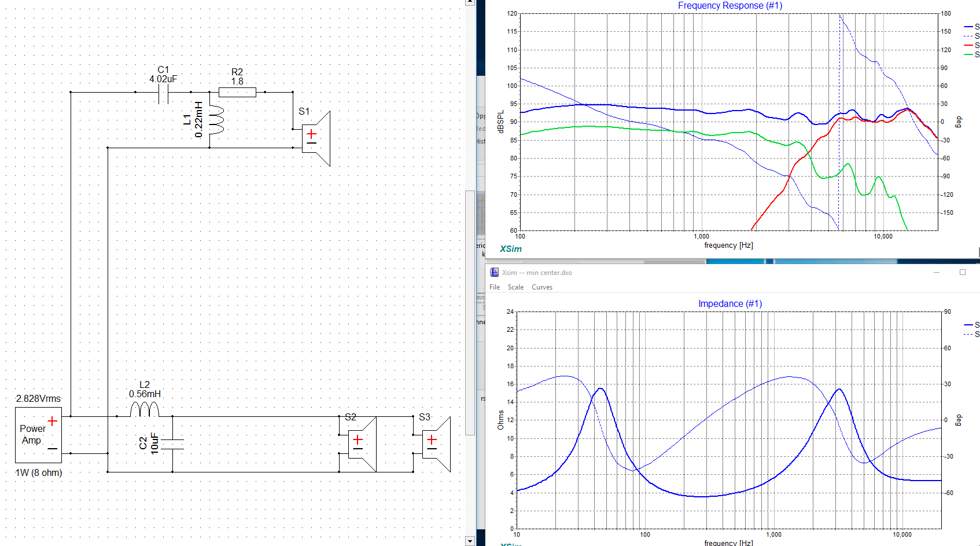
Task: Click the Power Amp source block
Action: tap(38, 435)
